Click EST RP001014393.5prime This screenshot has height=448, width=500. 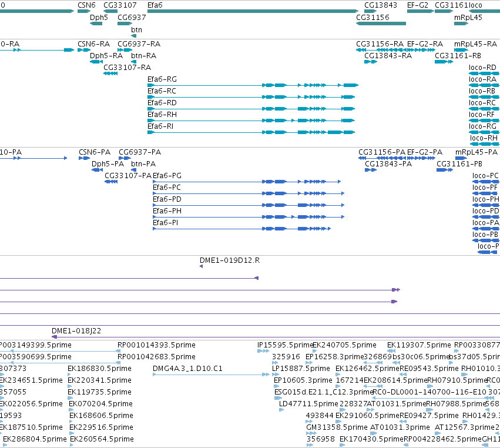coord(156,345)
